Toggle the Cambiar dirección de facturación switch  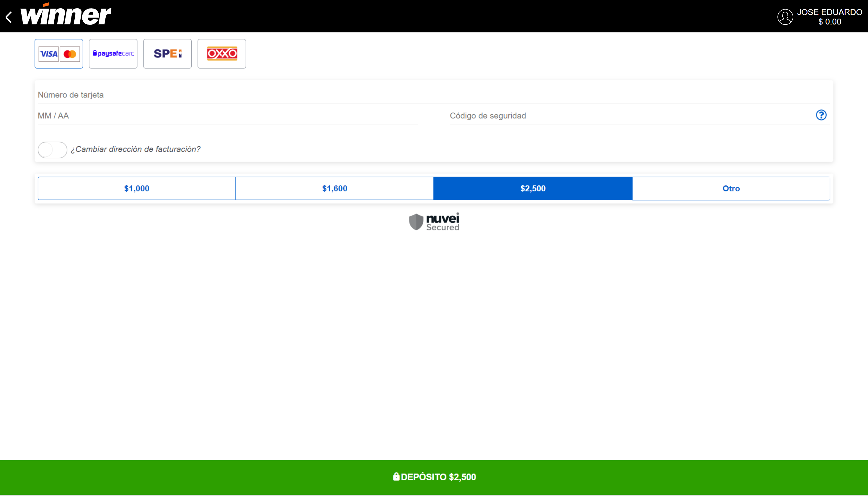pyautogui.click(x=53, y=150)
